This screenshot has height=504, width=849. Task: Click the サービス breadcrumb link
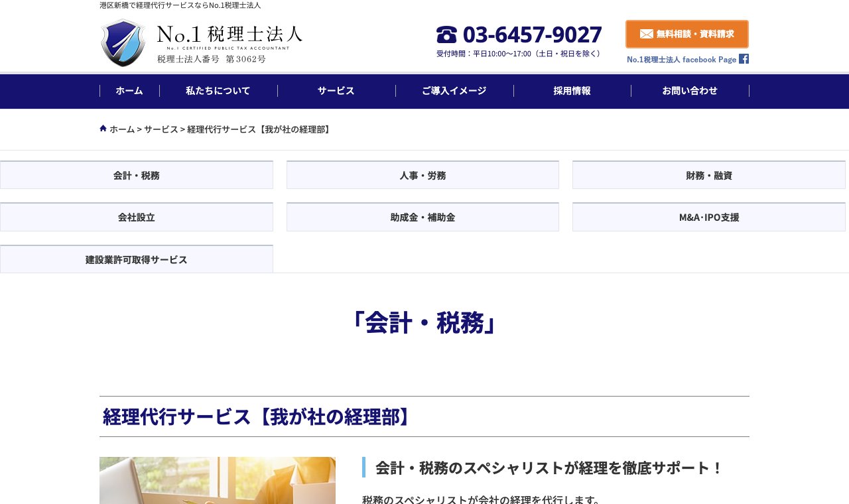[x=161, y=129]
